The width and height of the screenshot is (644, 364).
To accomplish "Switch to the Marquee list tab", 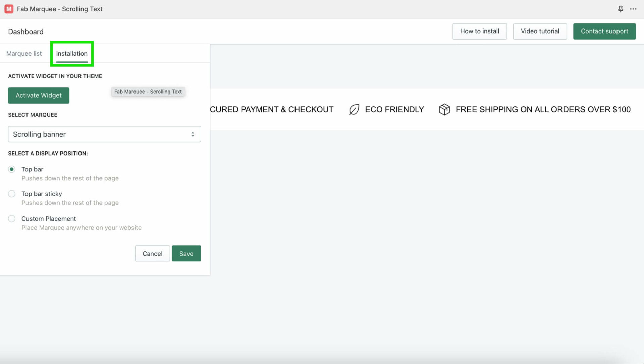I will click(x=24, y=53).
